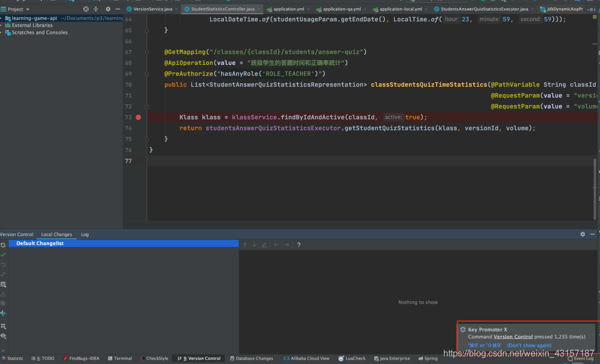Click the Jump to Source pencil icon
Screen dimensions: 600x364
pos(264,245)
